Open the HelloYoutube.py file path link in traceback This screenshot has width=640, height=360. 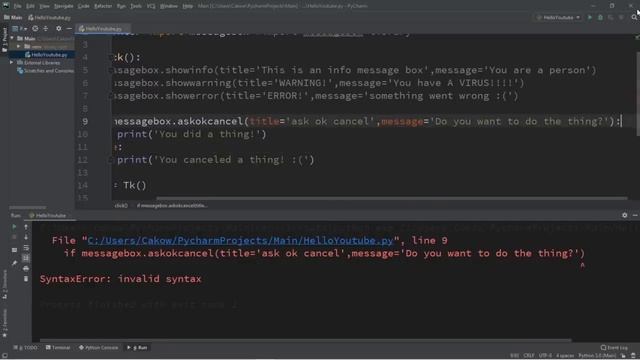coord(240,240)
